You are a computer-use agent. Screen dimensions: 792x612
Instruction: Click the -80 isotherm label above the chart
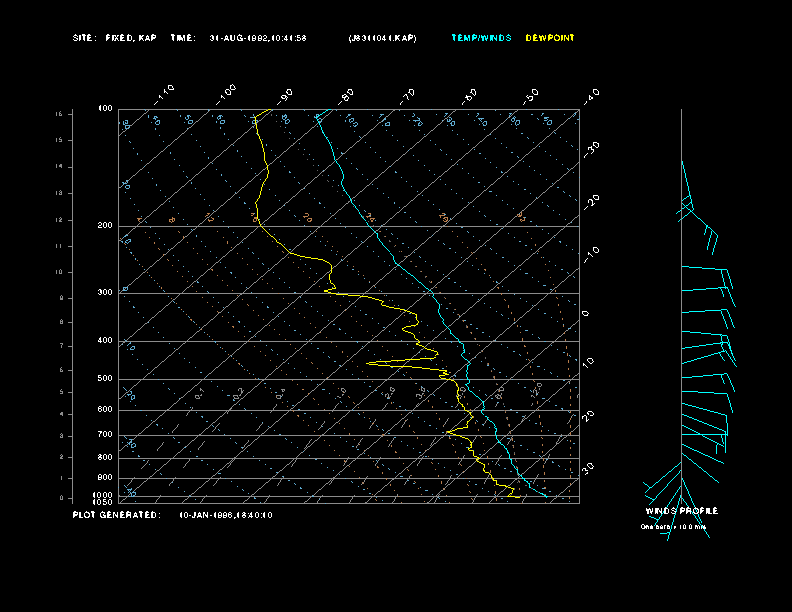[x=346, y=96]
